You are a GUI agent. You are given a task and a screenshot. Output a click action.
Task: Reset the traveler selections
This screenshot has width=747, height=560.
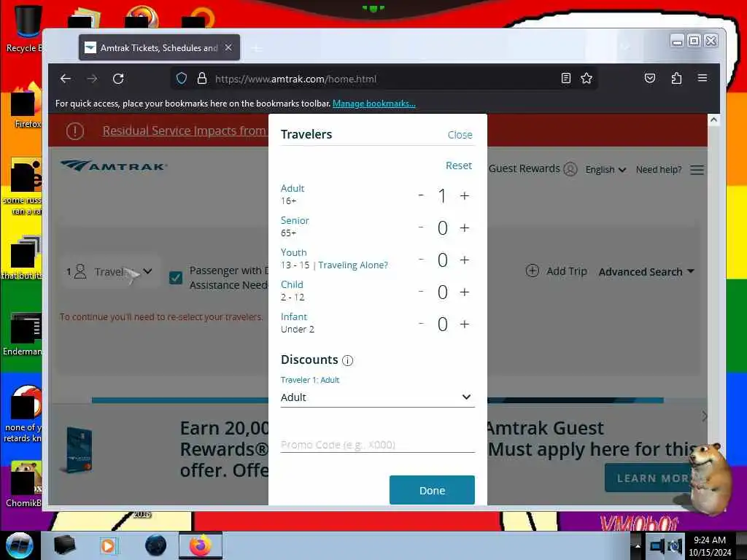coord(459,166)
